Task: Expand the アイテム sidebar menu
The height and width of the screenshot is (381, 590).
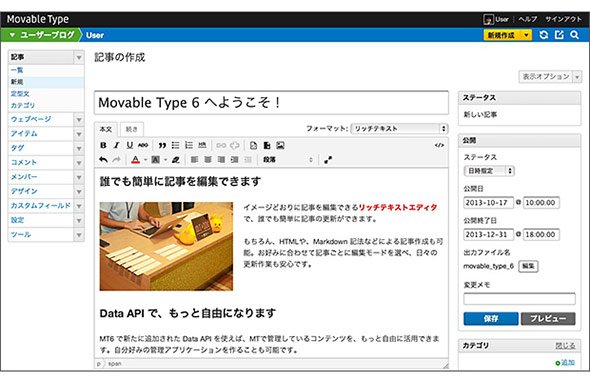Action: tap(79, 134)
